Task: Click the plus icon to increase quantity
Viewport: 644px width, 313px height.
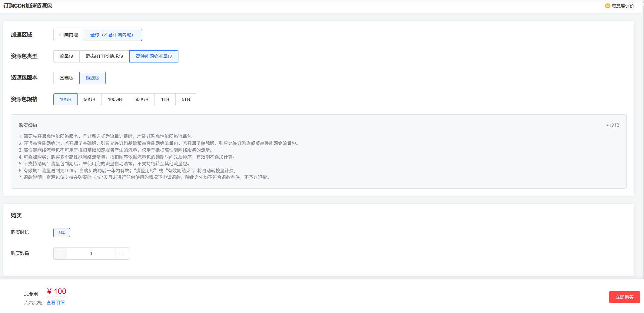Action: (122, 253)
